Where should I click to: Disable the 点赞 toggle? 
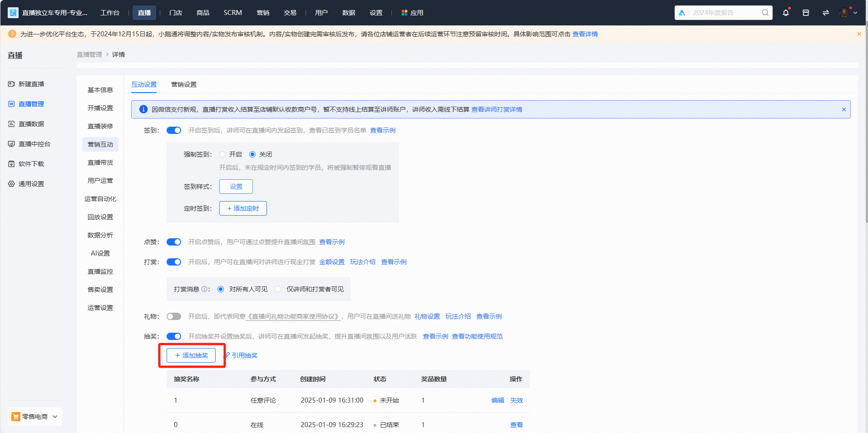coord(174,242)
